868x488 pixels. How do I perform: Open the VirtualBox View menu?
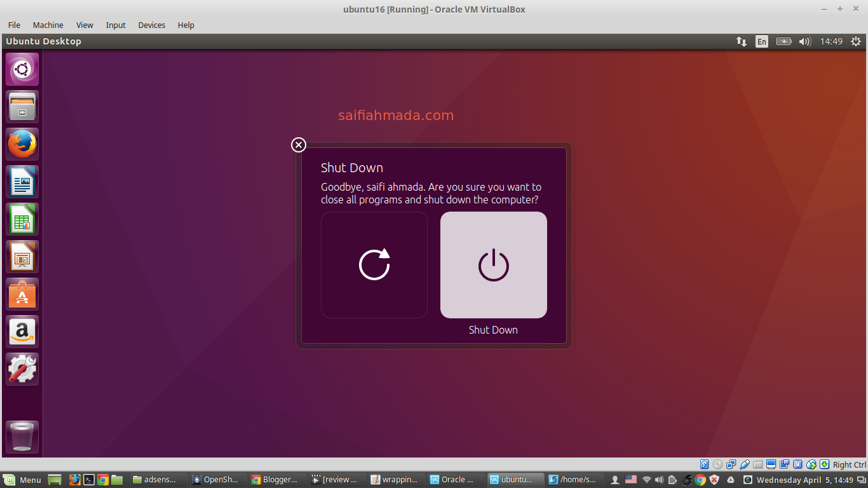(85, 25)
